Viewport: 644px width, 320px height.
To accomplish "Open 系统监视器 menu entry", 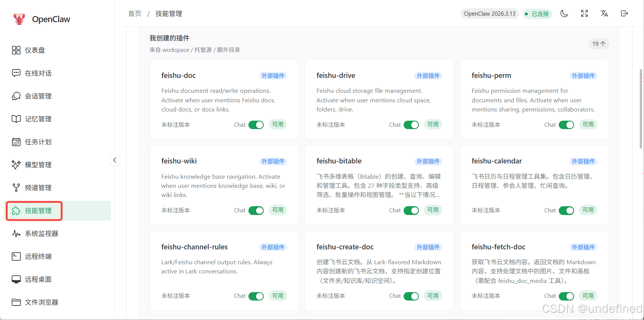I will pos(57,234).
